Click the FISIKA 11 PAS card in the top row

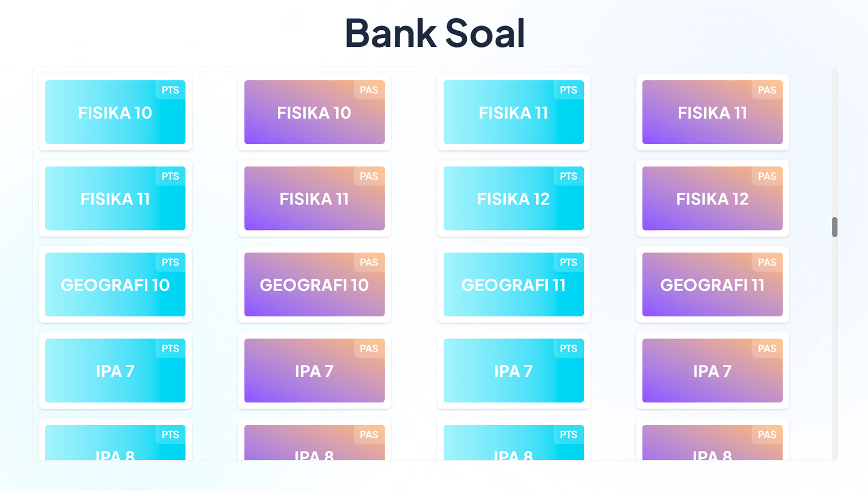click(712, 112)
